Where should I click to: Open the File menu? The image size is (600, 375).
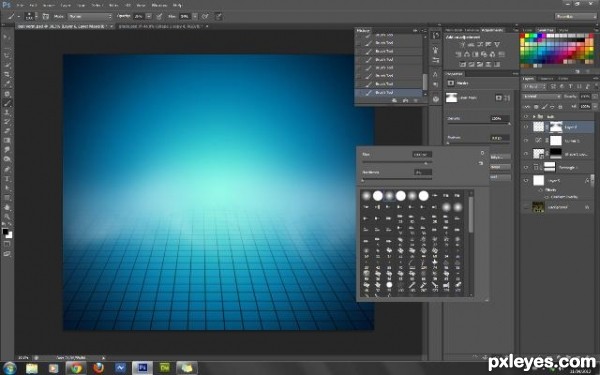click(x=20, y=5)
